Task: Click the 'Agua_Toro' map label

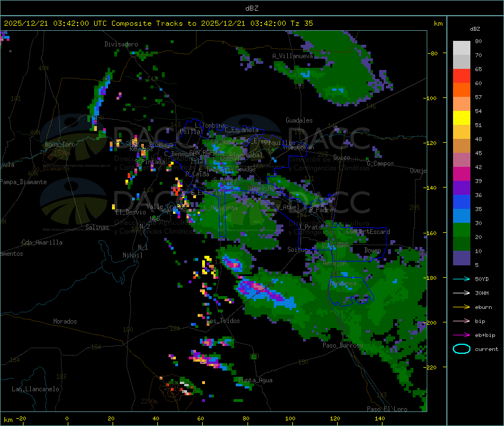Action: [x=60, y=144]
